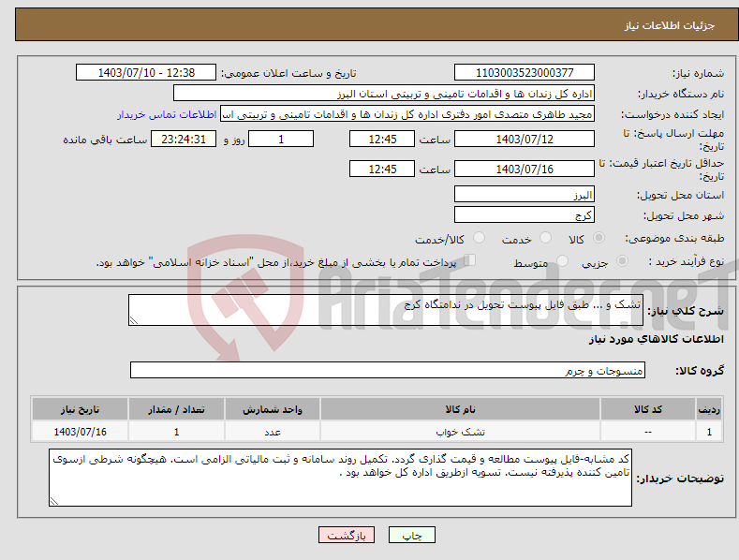Click the شرح کلی نیاز description textarea
This screenshot has height=560, width=739.
coord(386,310)
